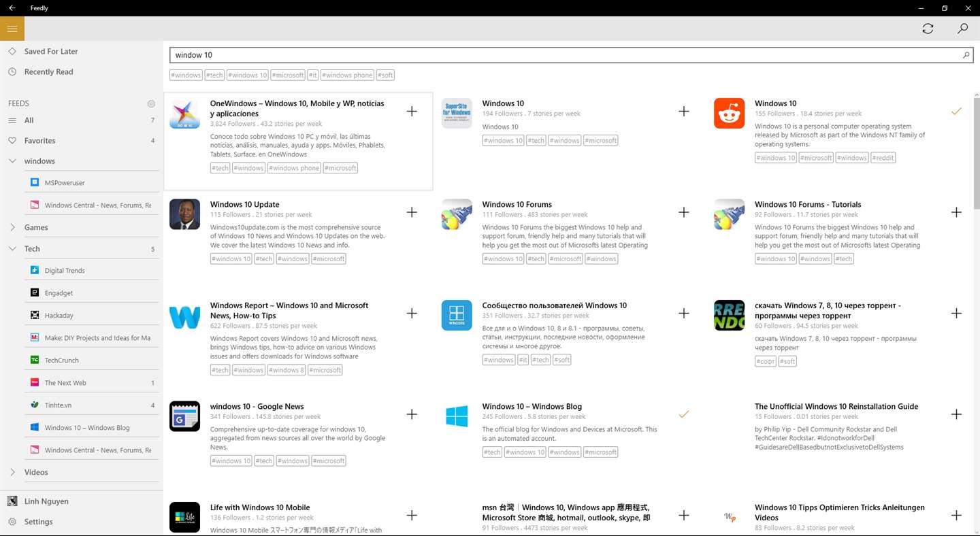Open Tinhte.vn feed
This screenshot has height=536, width=980.
tap(58, 405)
